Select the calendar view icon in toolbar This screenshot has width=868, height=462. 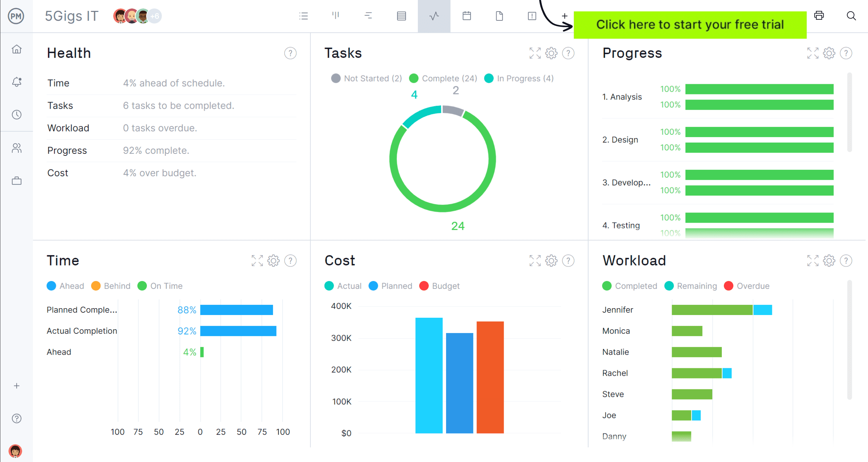click(467, 16)
